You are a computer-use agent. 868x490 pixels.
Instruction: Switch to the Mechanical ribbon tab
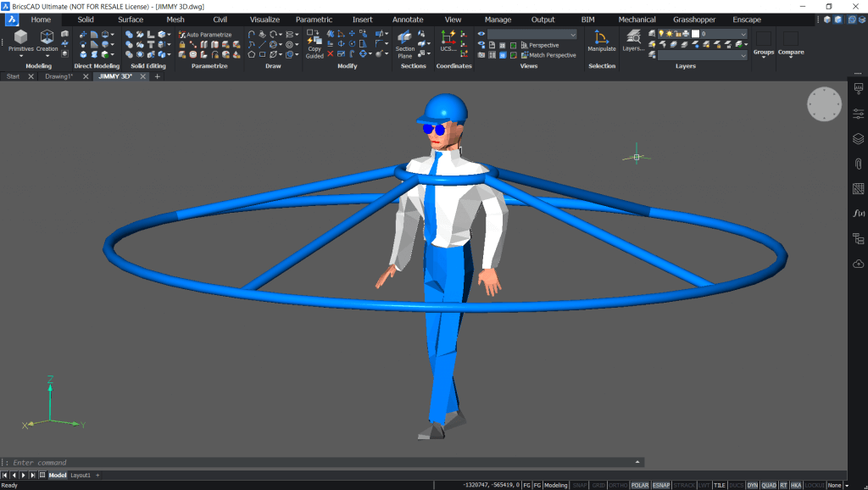pyautogui.click(x=637, y=19)
